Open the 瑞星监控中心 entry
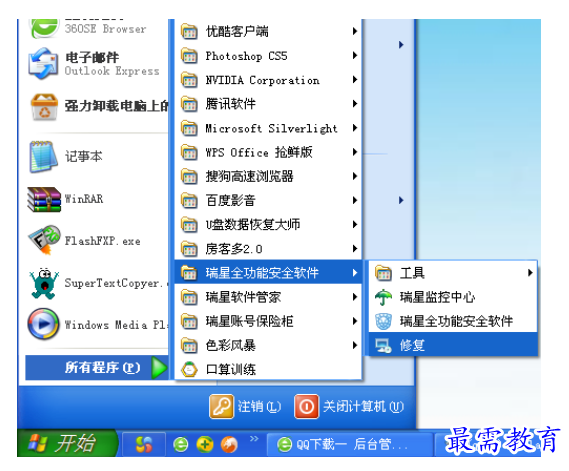 [453, 297]
